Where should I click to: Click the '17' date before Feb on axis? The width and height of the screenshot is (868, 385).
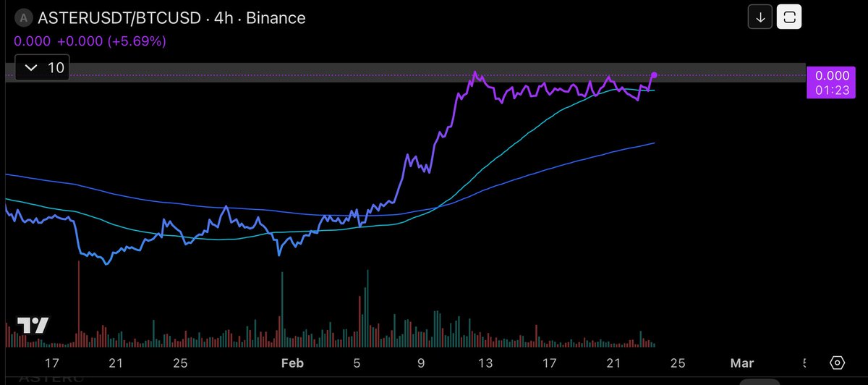(x=51, y=363)
